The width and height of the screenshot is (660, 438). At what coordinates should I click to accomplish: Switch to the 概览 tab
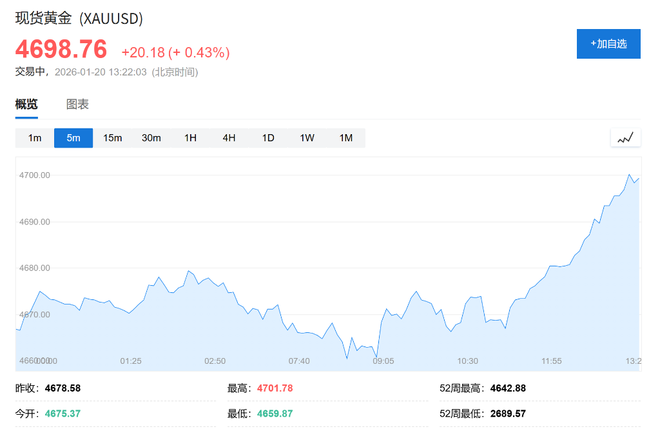26,104
